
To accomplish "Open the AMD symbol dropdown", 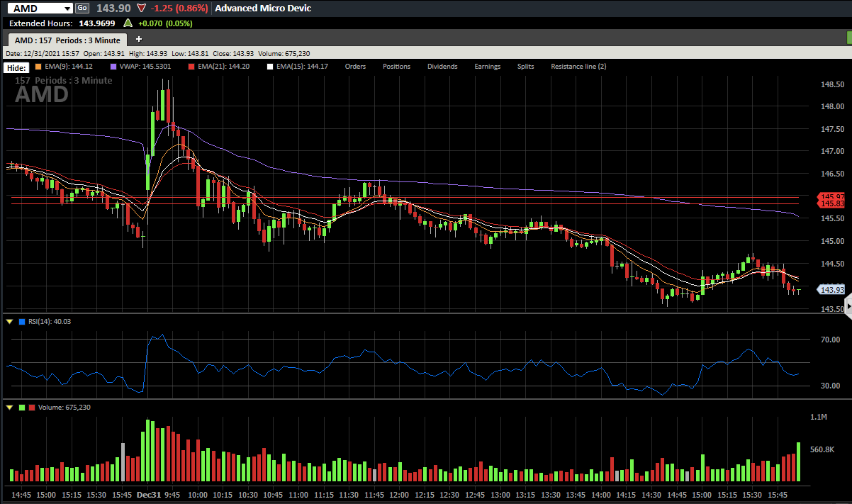I will click(x=67, y=9).
